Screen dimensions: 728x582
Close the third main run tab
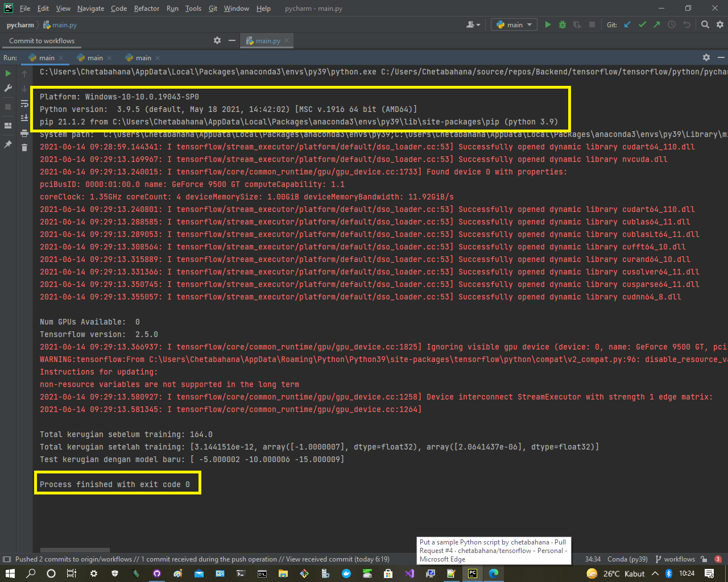pos(158,58)
